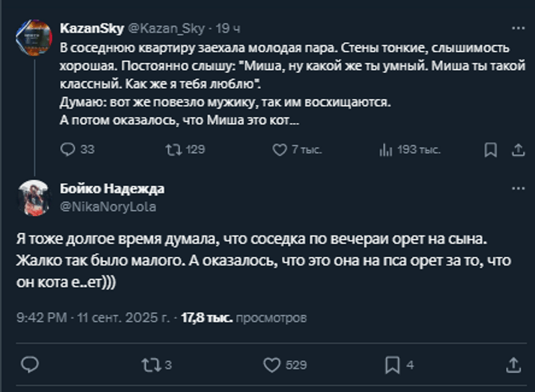View analytics showing 193 тыс. views

386,150
